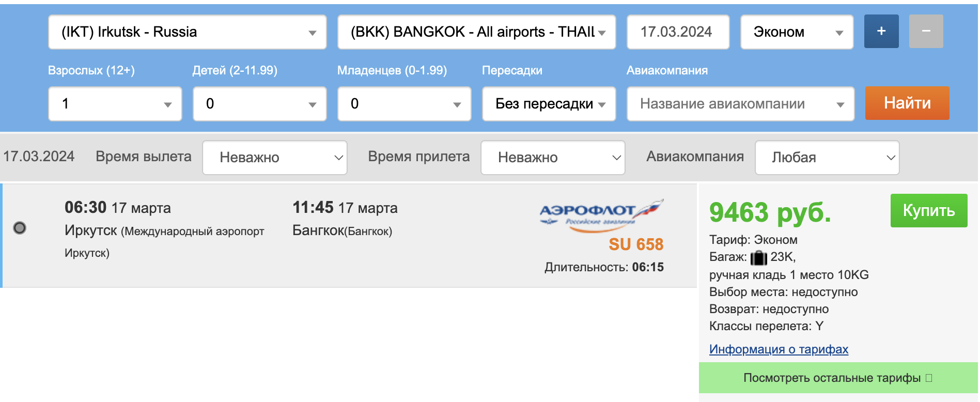Viewport: 980px width, 402px height.
Task: Expand Посмотреть остальные тарифы bar
Action: click(x=838, y=378)
